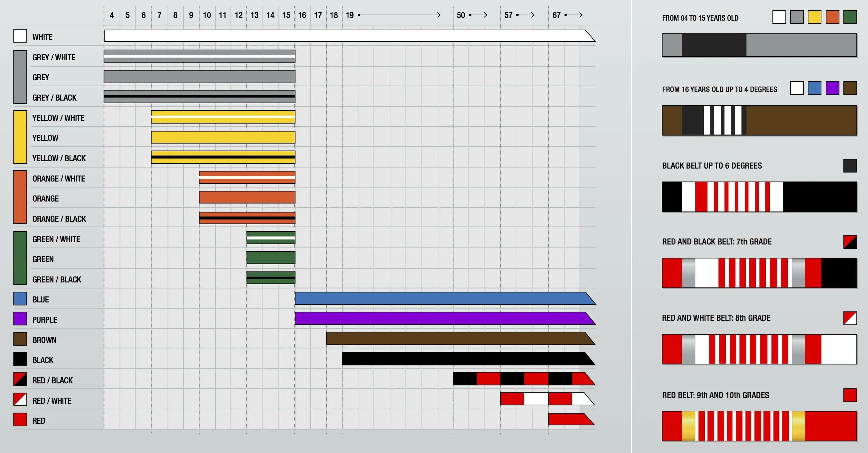Image resolution: width=868 pixels, height=453 pixels.
Task: Click the age 67 column header
Action: click(557, 15)
